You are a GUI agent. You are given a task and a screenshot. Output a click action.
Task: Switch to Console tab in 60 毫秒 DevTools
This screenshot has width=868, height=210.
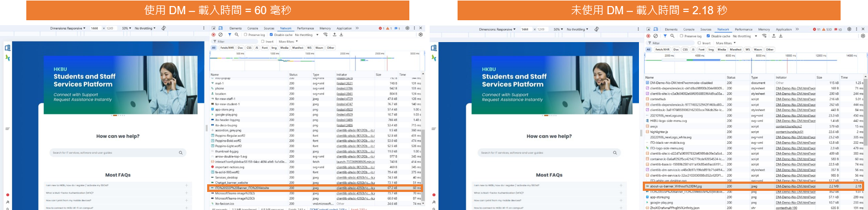253,28
